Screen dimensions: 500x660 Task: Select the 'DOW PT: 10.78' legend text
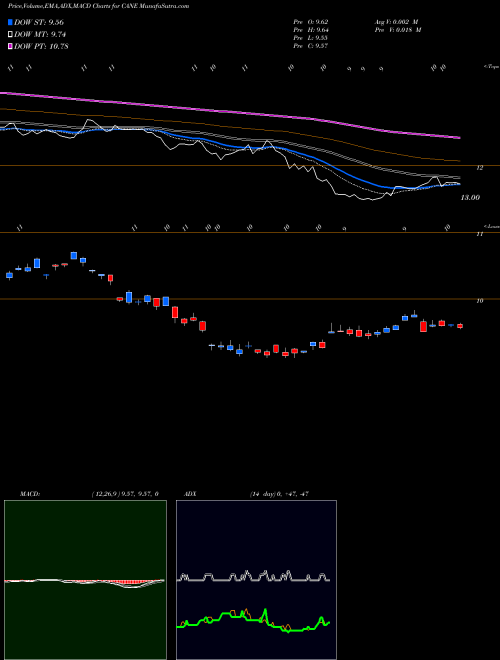coord(41,46)
